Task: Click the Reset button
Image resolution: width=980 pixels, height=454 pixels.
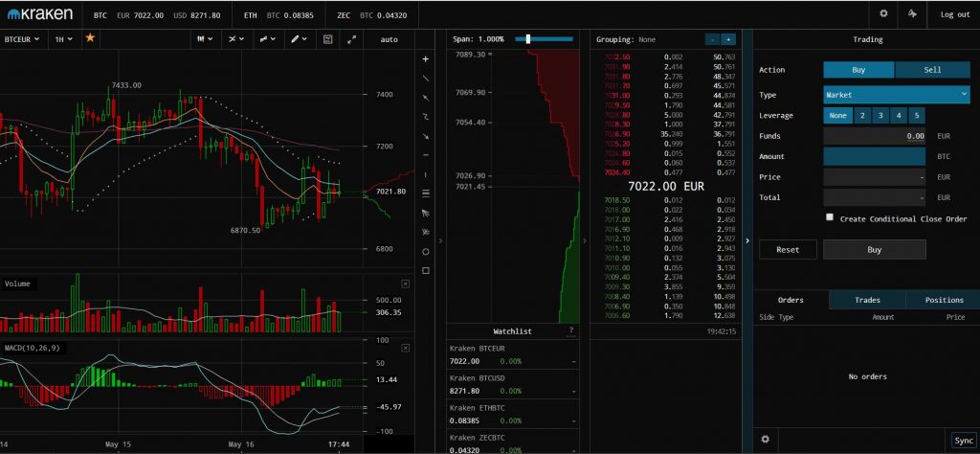Action: 788,250
